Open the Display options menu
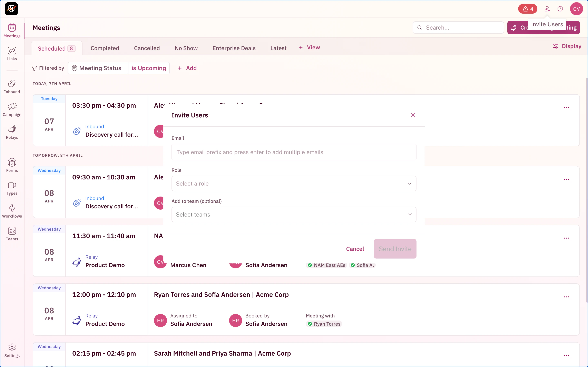 567,46
